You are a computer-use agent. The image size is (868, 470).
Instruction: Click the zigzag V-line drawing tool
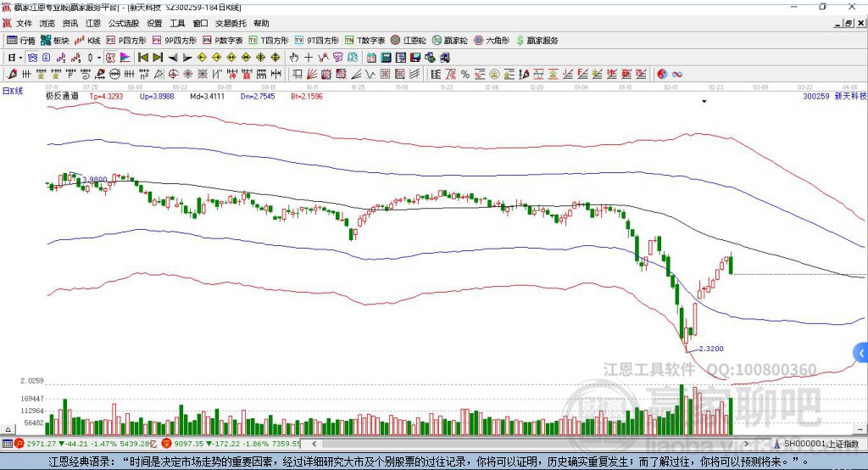[x=370, y=75]
